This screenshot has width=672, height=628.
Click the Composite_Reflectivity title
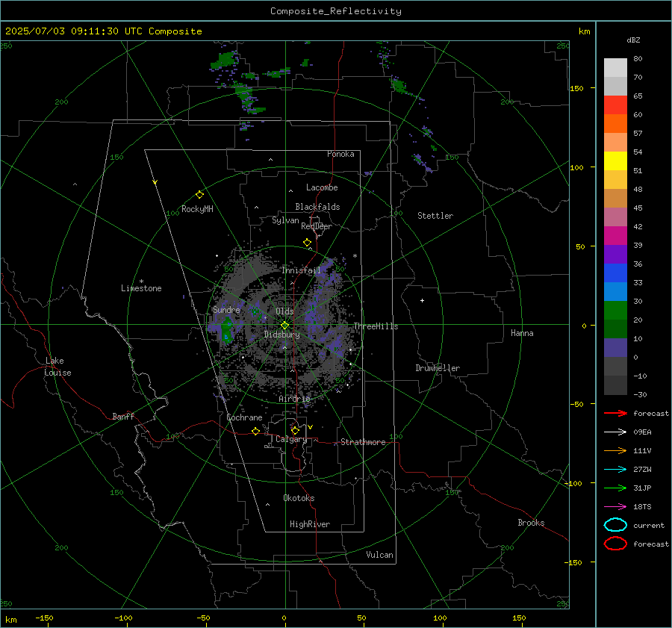[x=336, y=11]
